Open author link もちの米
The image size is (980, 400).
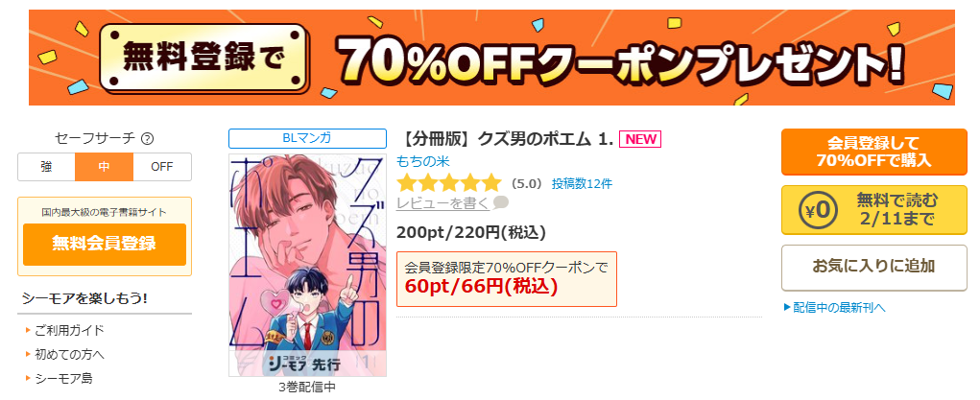click(x=423, y=161)
